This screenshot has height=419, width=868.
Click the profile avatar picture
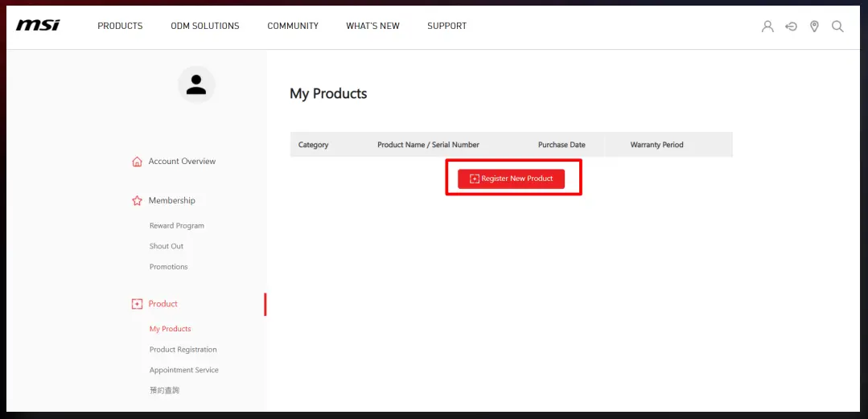pyautogui.click(x=196, y=84)
